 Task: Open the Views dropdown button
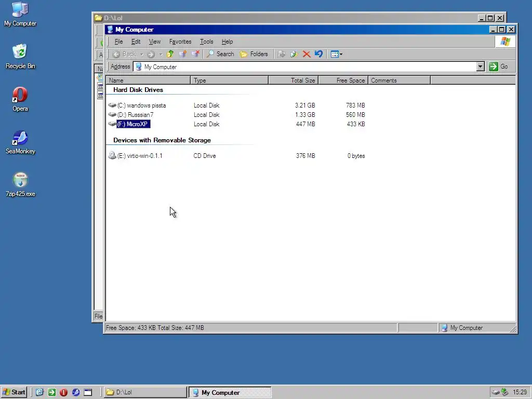[336, 54]
